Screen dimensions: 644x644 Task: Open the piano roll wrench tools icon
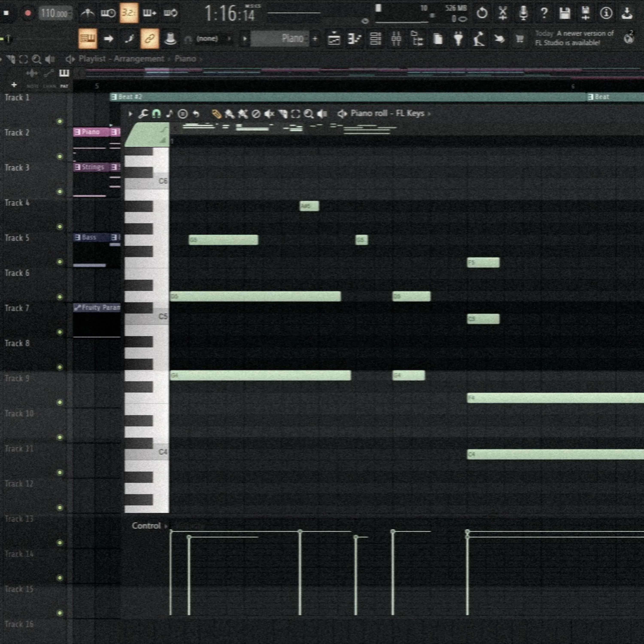pyautogui.click(x=143, y=114)
